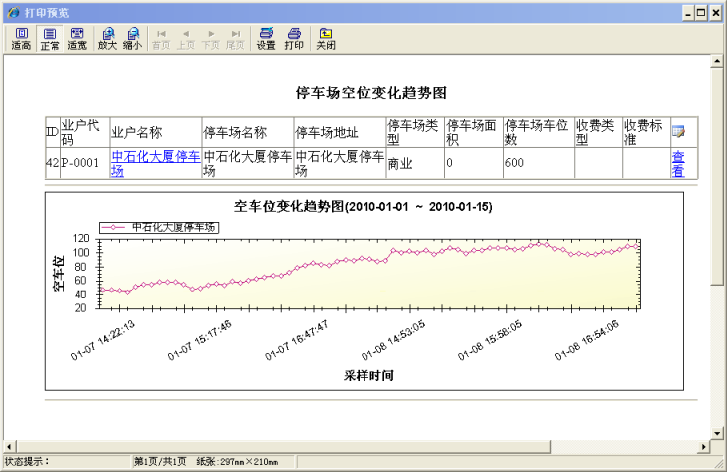The width and height of the screenshot is (727, 472).
Task: Select the 正常 (normal size) view icon
Action: coord(49,38)
